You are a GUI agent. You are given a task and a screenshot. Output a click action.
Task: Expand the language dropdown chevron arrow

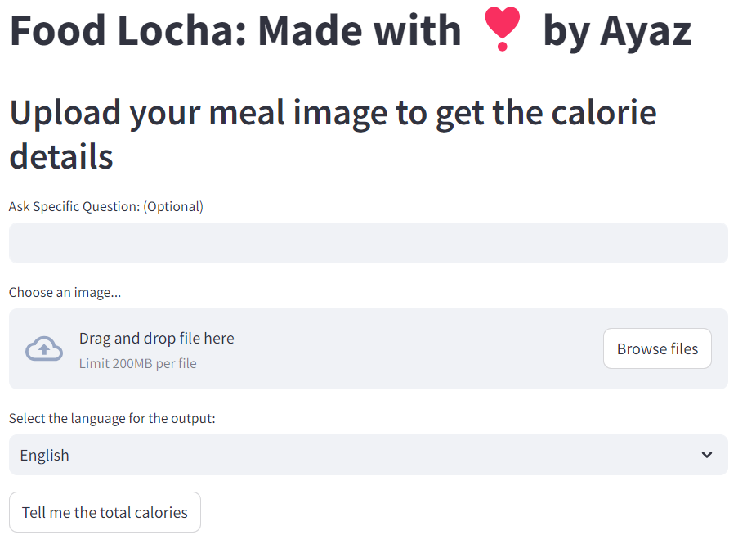coord(707,455)
